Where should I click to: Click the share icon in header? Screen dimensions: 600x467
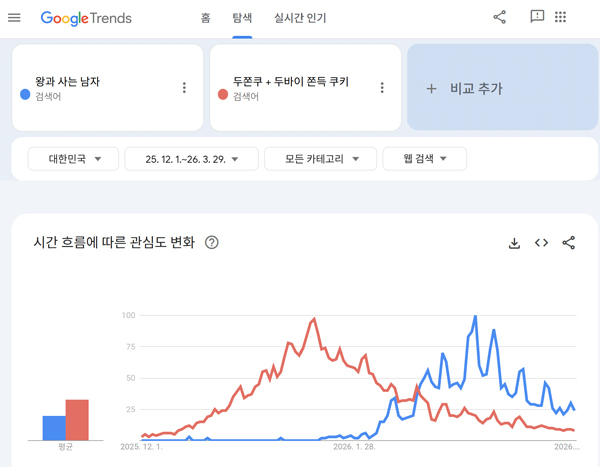pyautogui.click(x=500, y=17)
